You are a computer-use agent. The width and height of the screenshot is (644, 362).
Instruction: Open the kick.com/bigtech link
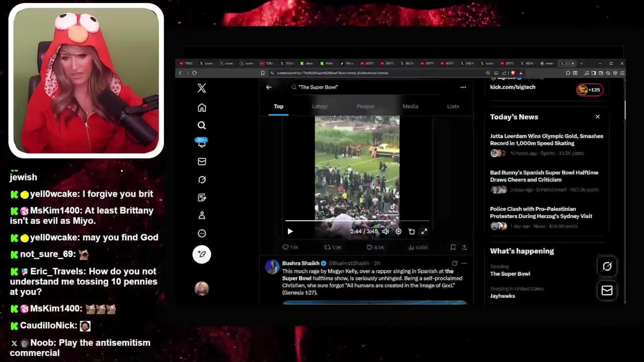point(513,87)
